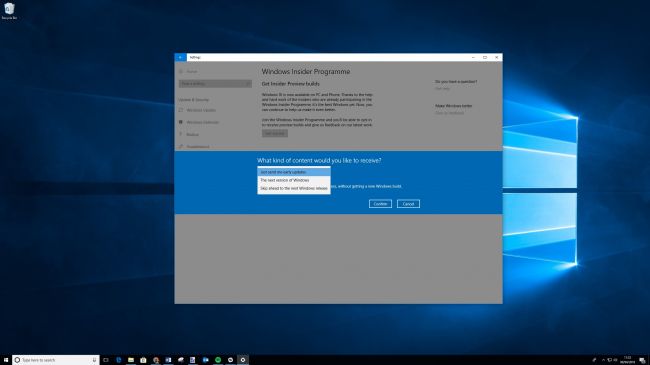Go back using Settings back arrow

coord(180,57)
